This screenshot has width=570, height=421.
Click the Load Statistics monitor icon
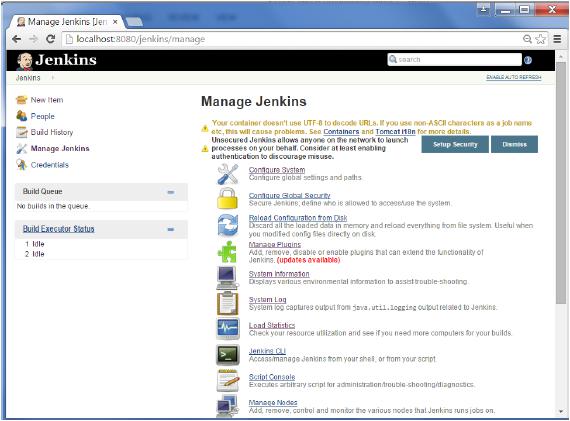tap(228, 328)
